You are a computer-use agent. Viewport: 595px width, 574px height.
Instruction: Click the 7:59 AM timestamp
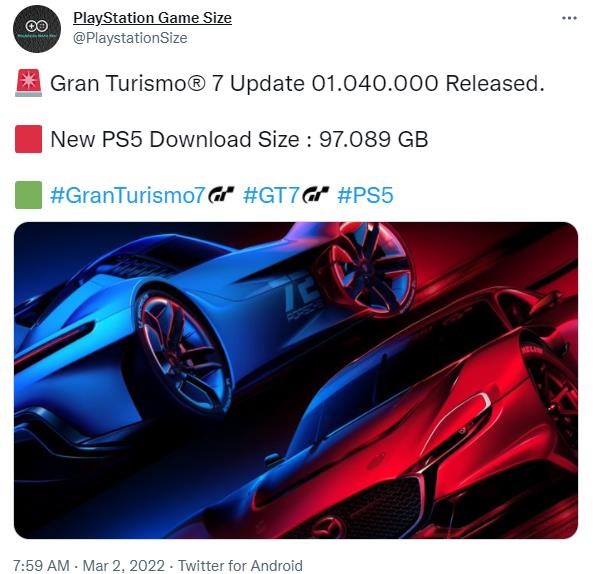click(41, 565)
